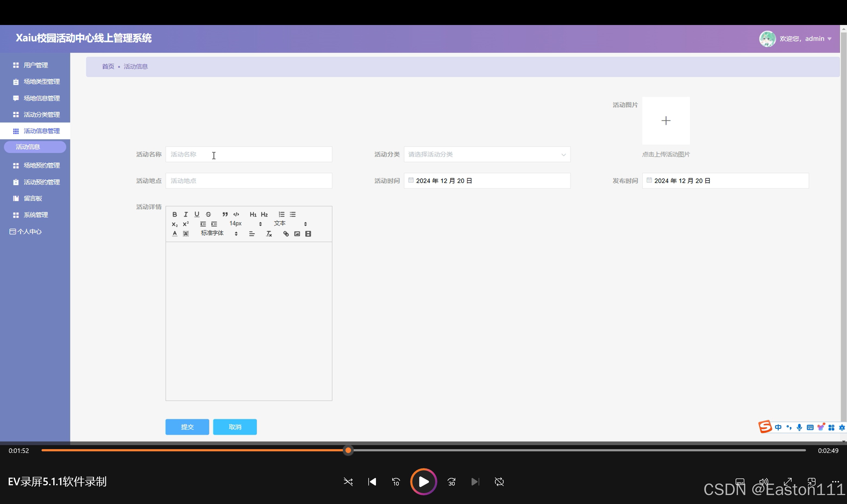Image resolution: width=847 pixels, height=504 pixels.
Task: Play the video with the play button
Action: coord(423,482)
